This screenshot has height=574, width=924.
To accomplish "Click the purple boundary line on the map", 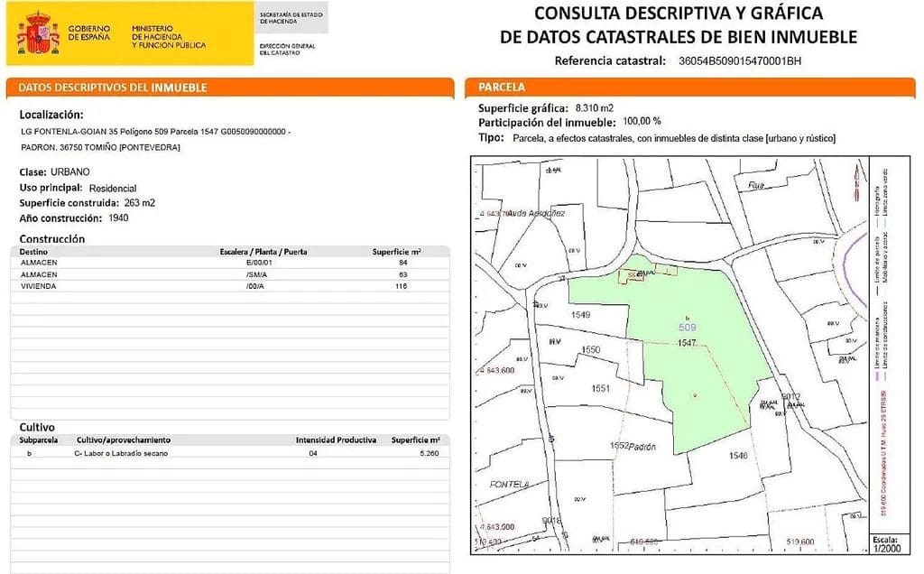I will (x=844, y=262).
